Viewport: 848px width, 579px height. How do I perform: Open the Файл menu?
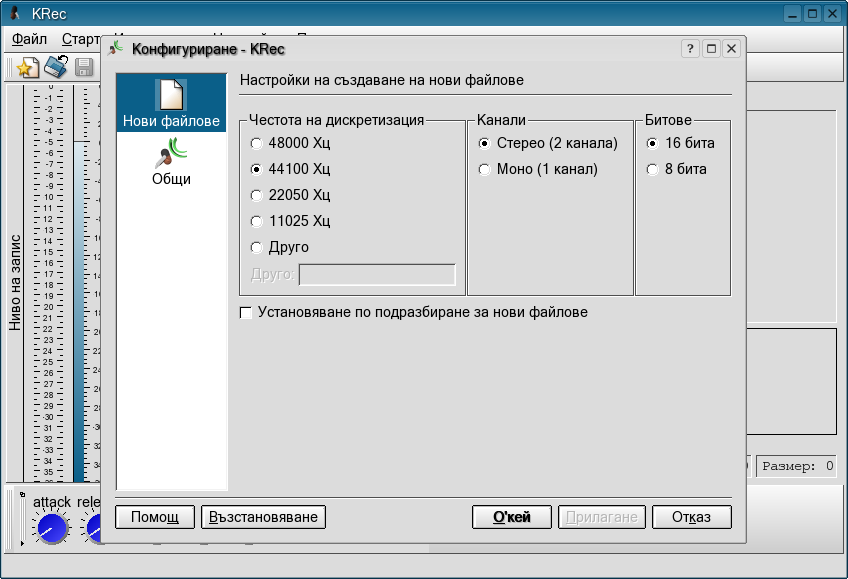pyautogui.click(x=30, y=40)
